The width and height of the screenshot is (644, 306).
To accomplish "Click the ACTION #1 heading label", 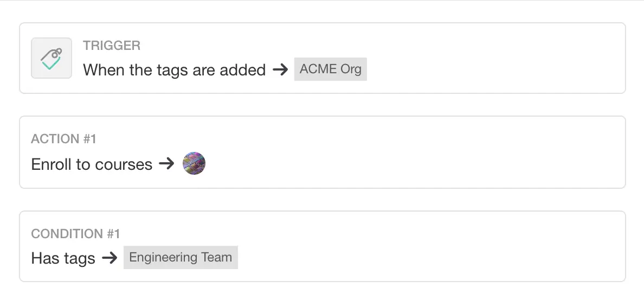I will pyautogui.click(x=63, y=139).
